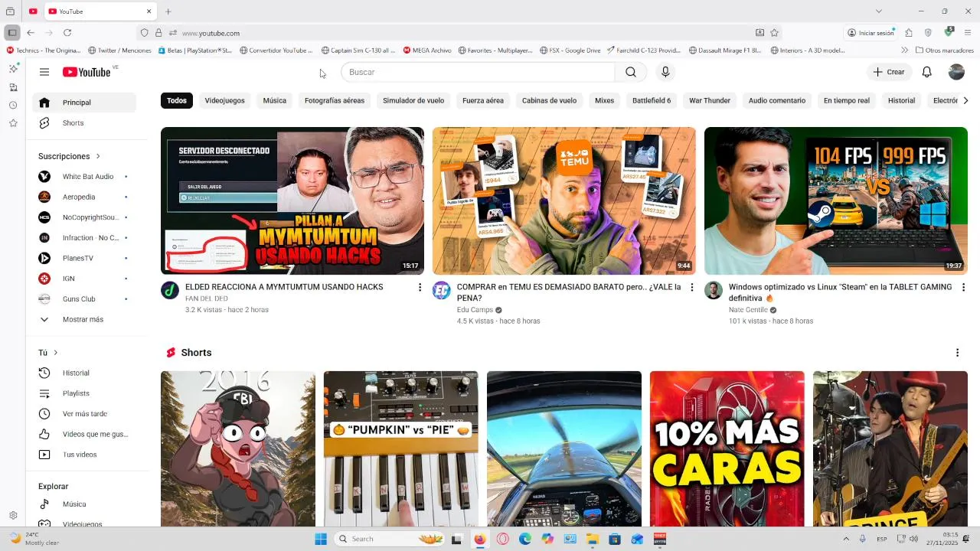This screenshot has height=551, width=980.
Task: Select the Todos filter chip
Action: click(177, 100)
